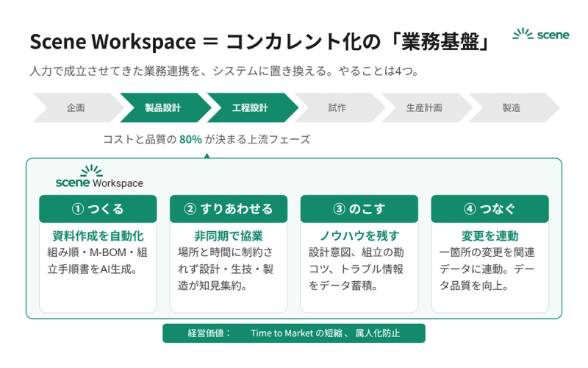588x368 pixels.
Task: Click the 経営価値 Time to Market banner
Action: click(x=294, y=333)
